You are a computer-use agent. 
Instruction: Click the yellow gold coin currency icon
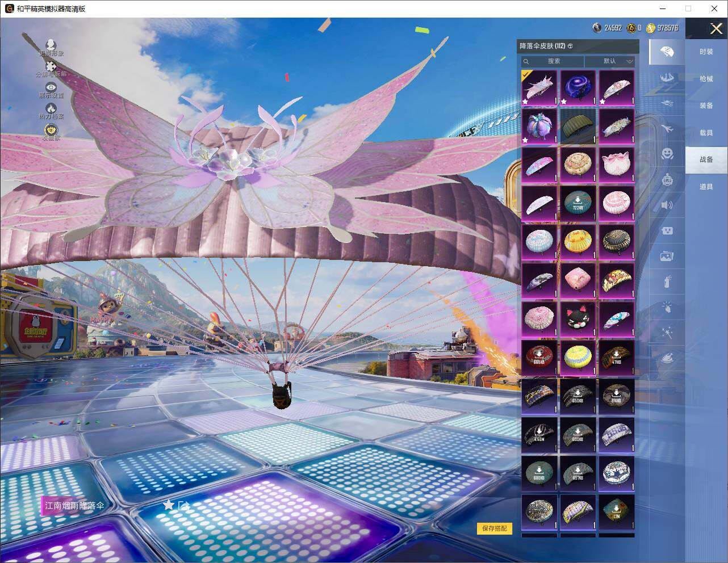tap(651, 27)
